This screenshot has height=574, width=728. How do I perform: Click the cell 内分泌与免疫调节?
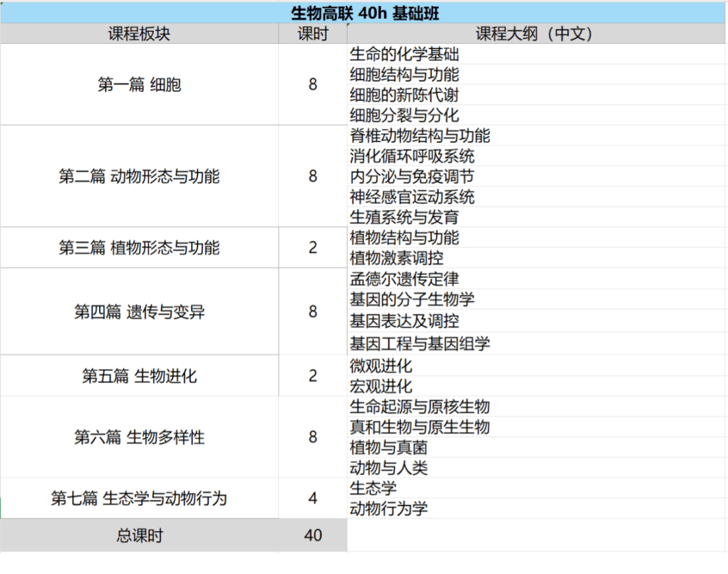tap(536, 177)
